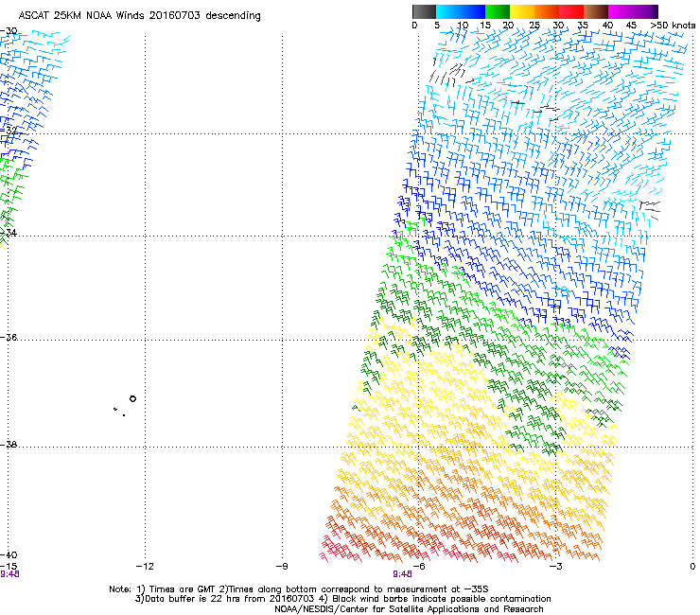Screen dimensions: 700x615
Task: Click the latitude label '-30'
Action: tap(9, 31)
